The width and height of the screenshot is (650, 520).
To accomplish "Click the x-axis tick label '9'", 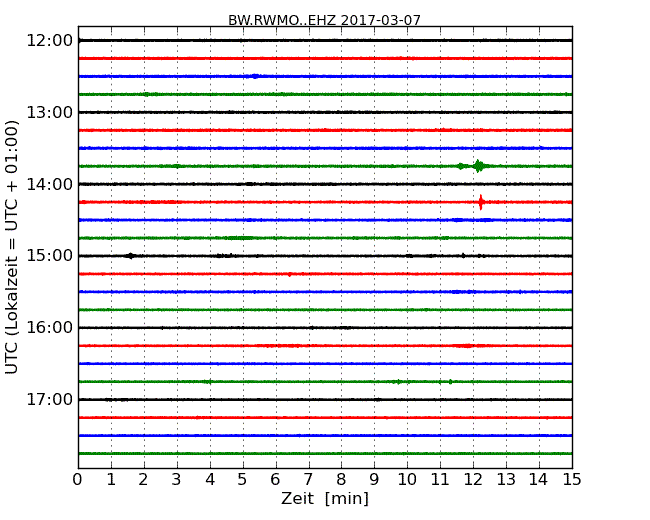I will pos(374,480).
